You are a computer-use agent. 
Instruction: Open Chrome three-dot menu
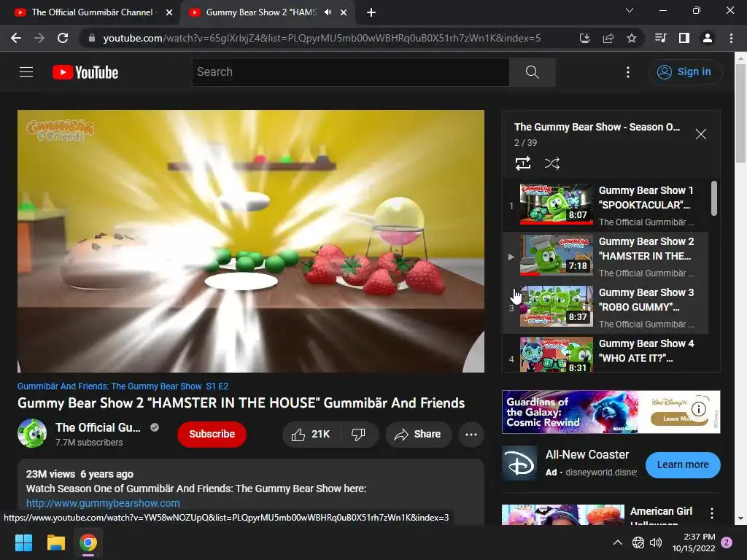coord(731,38)
